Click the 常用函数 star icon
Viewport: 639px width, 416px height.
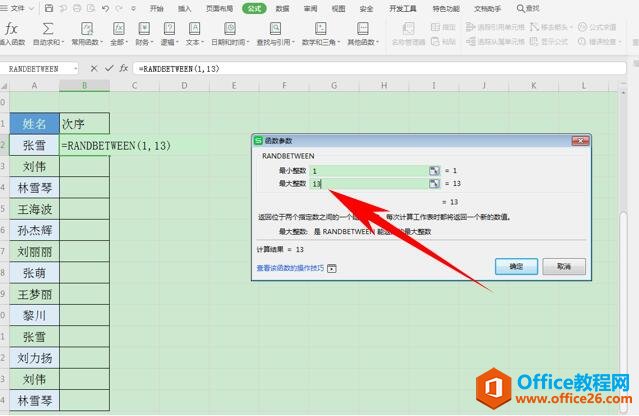point(88,29)
